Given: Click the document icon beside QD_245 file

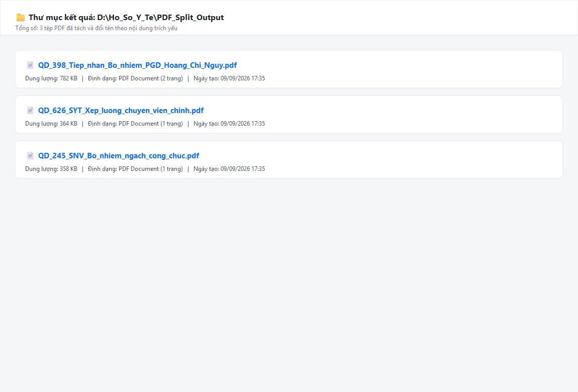Looking at the screenshot, I should pyautogui.click(x=30, y=156).
